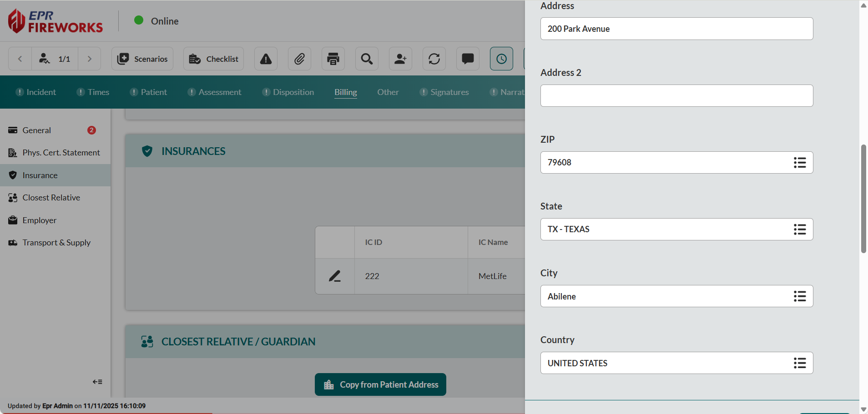This screenshot has height=414, width=868.
Task: Open the ZIP list picker
Action: click(x=799, y=163)
